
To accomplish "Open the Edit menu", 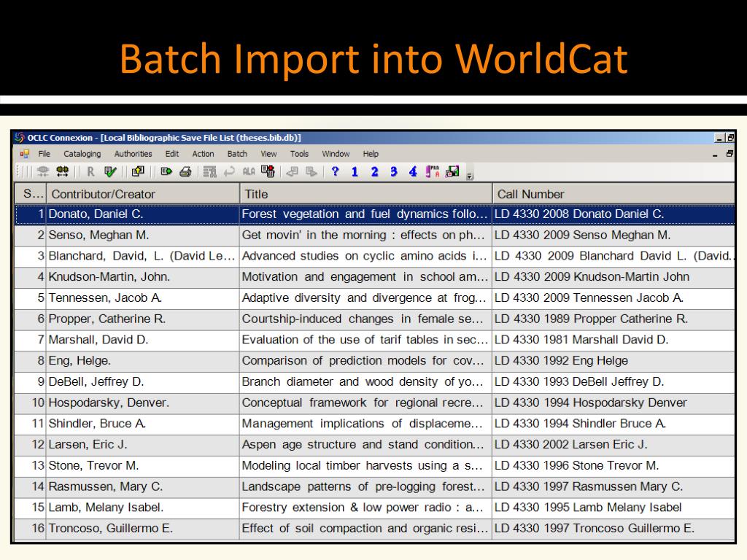I will (x=172, y=154).
